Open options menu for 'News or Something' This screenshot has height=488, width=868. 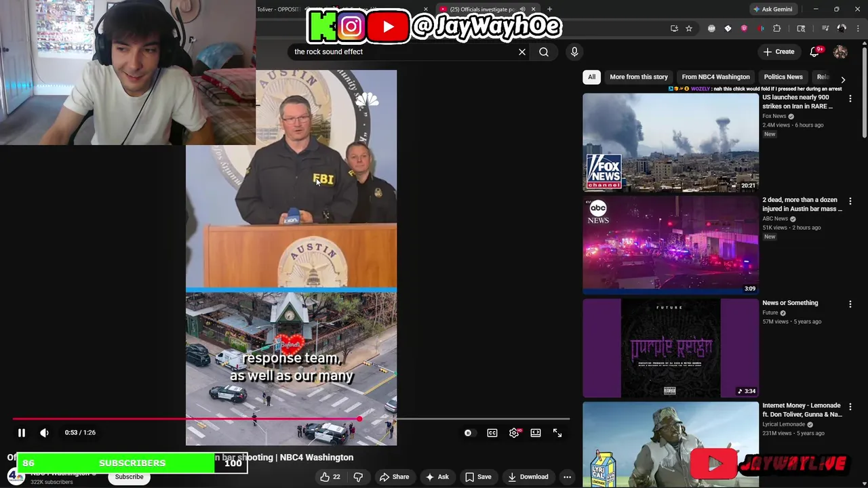[850, 304]
